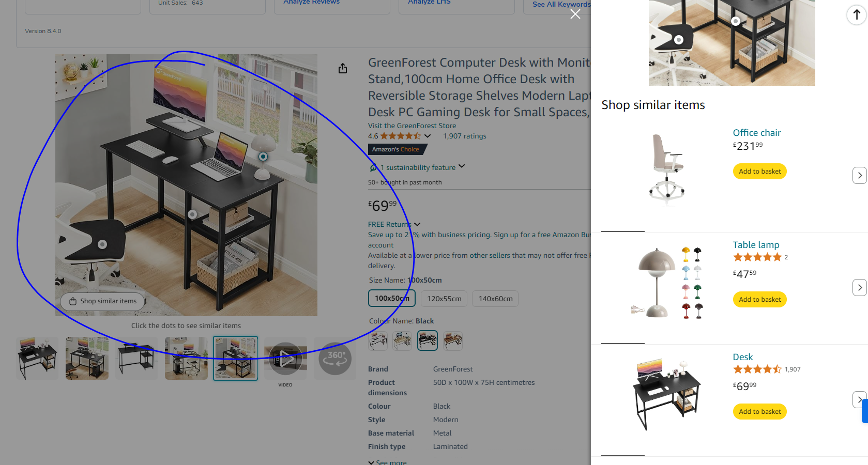Expand the sustainability feature chevron
This screenshot has width=868, height=465.
(462, 166)
